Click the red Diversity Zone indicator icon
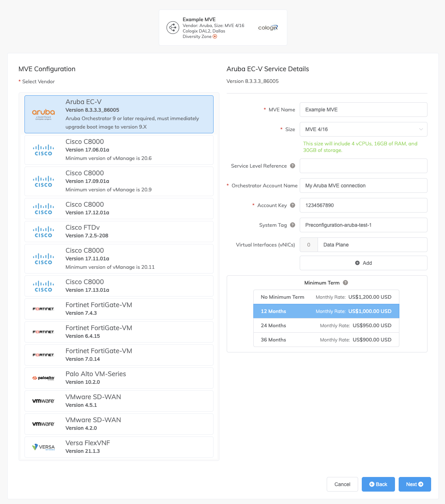This screenshot has width=445, height=504. coord(215,37)
